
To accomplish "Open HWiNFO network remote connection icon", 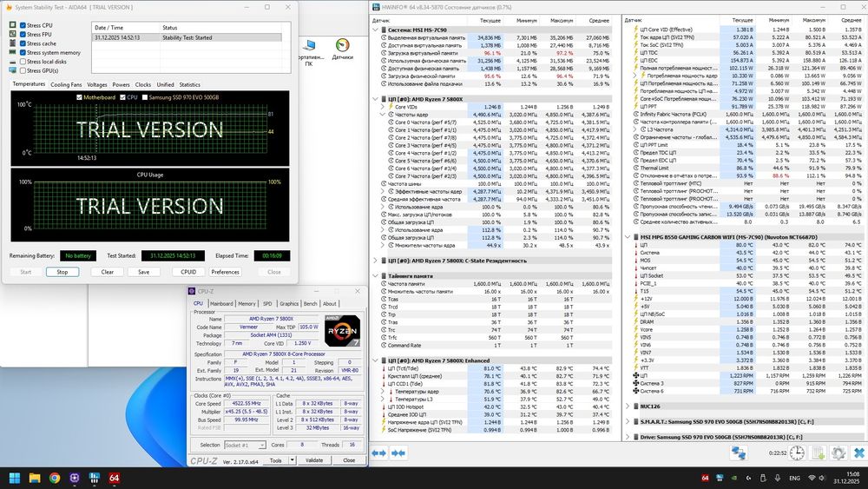I will click(x=738, y=453).
